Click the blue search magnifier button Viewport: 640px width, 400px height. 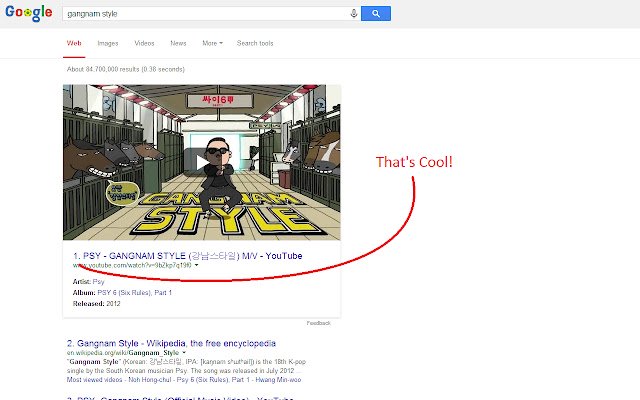[x=376, y=13]
